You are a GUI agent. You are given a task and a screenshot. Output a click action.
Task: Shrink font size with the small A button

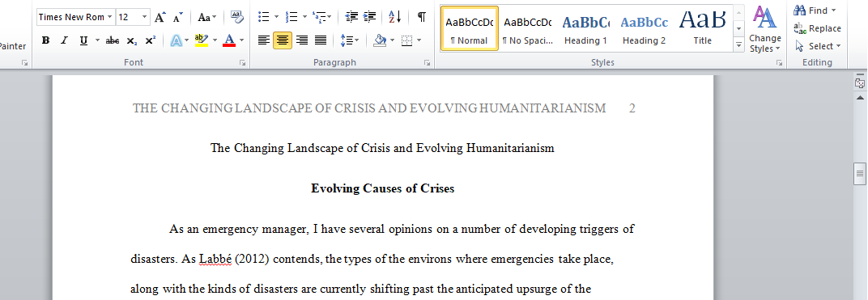(x=177, y=17)
